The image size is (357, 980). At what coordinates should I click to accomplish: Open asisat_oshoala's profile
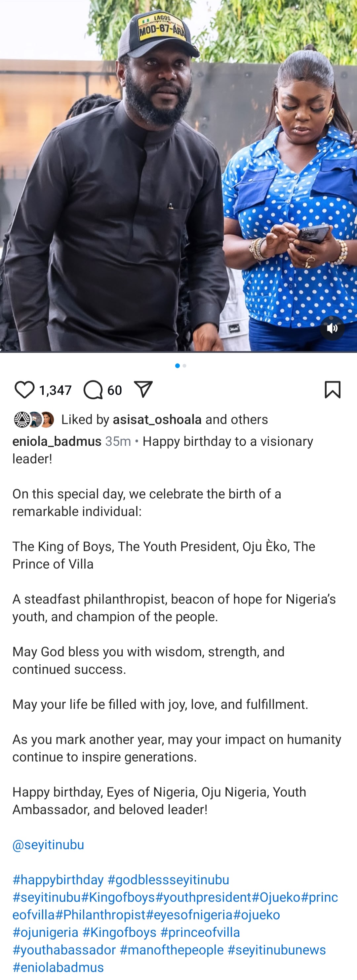point(157,420)
